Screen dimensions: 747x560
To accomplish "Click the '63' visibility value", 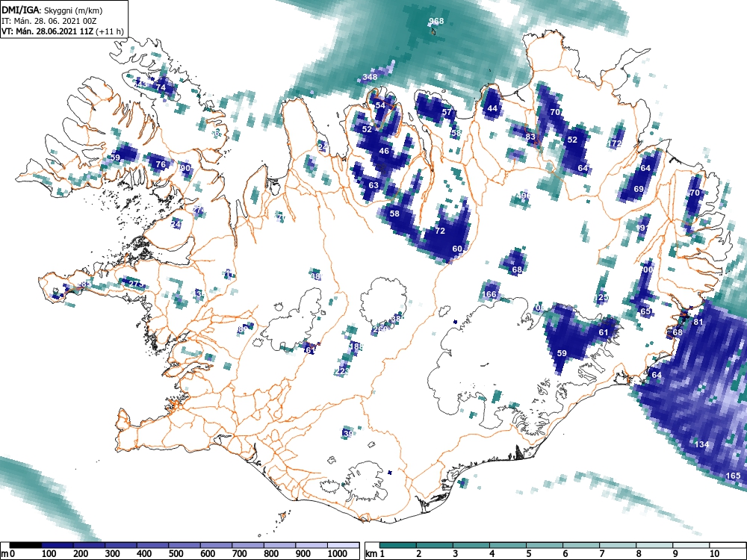I will point(373,185).
